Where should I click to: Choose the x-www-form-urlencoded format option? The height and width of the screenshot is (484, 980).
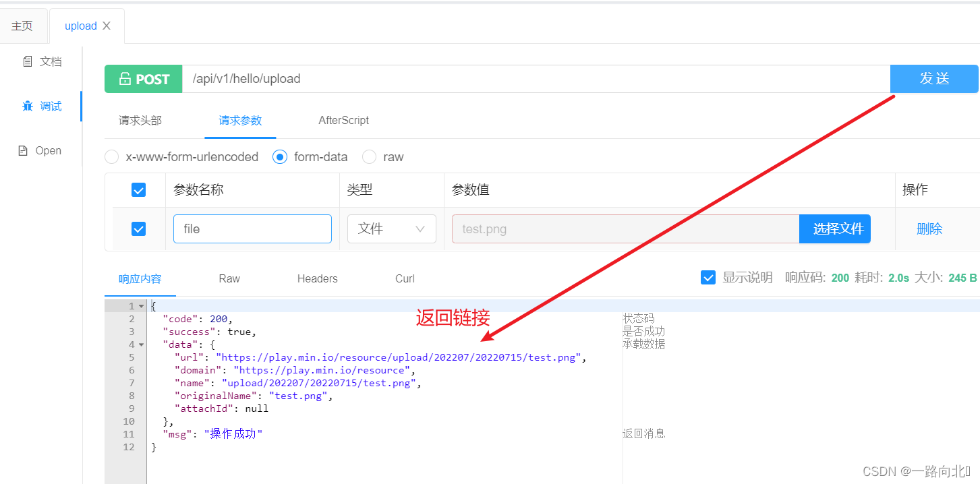click(x=111, y=156)
